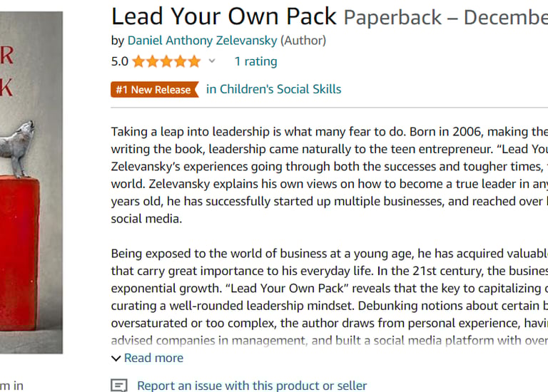This screenshot has height=392, width=548.
Task: Expand description with Read more chevron
Action: [116, 358]
